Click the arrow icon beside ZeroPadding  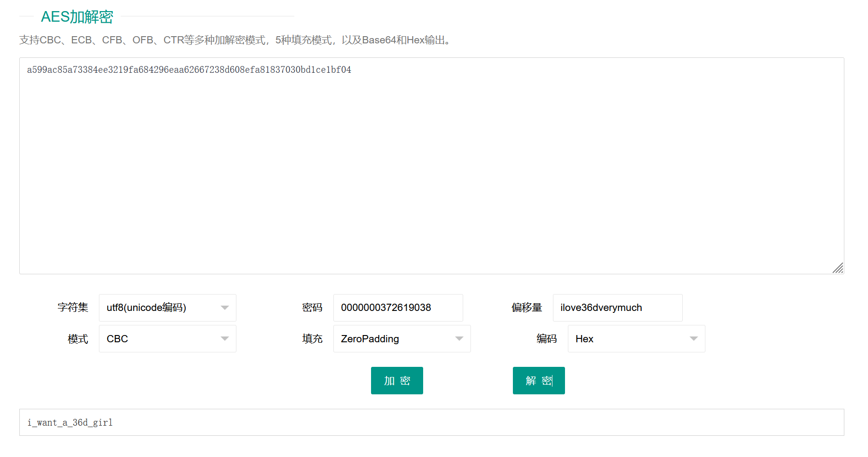[459, 338]
